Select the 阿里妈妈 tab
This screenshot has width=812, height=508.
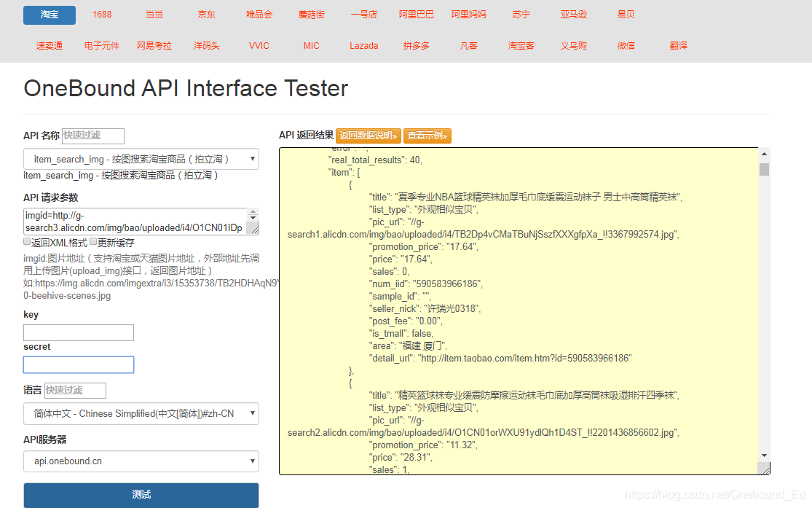click(469, 15)
